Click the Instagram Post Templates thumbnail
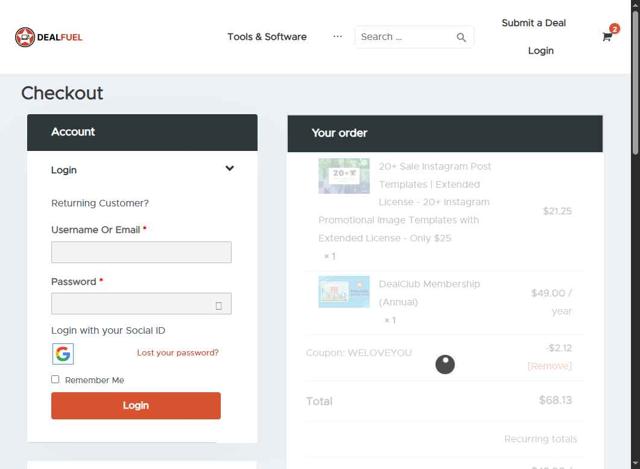Screen dimensions: 640x469 pyautogui.click(x=344, y=176)
